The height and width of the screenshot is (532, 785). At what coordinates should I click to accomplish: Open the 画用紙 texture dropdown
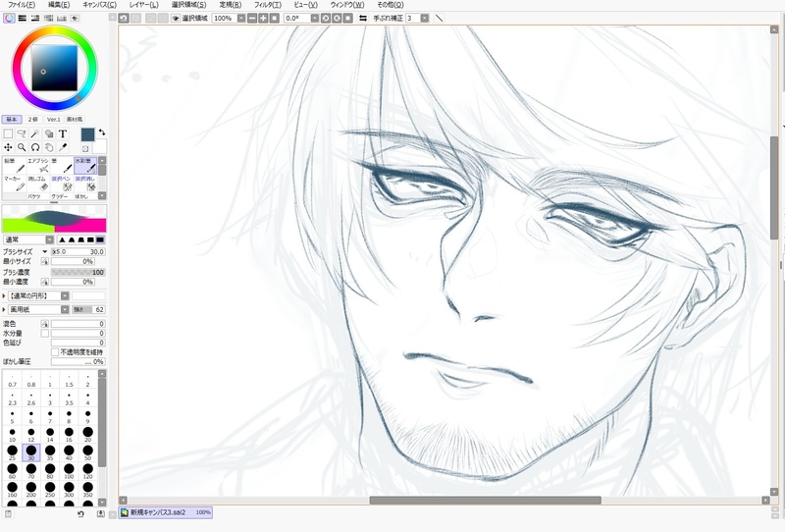[x=65, y=309]
